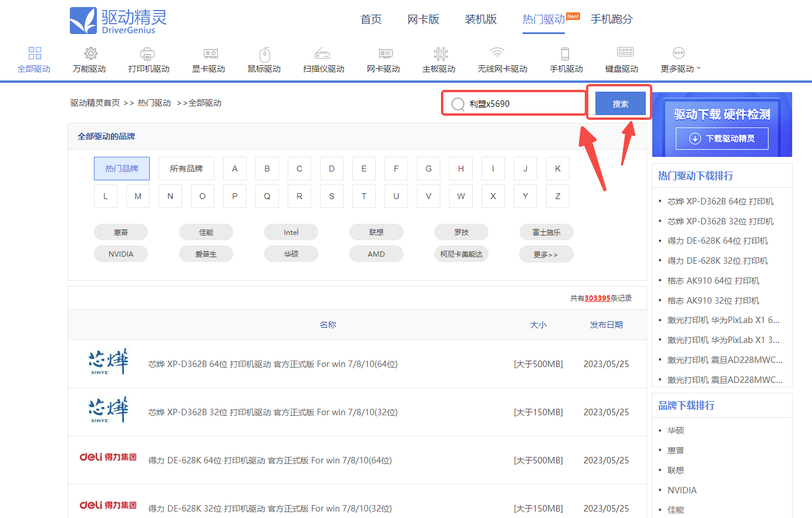Switch to the 网卡版 top menu tab
The width and height of the screenshot is (812, 518).
pos(423,19)
